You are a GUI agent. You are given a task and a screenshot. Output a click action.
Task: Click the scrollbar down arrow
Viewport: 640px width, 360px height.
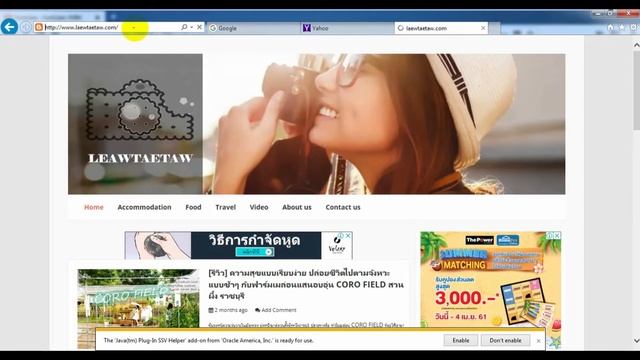[x=636, y=340]
